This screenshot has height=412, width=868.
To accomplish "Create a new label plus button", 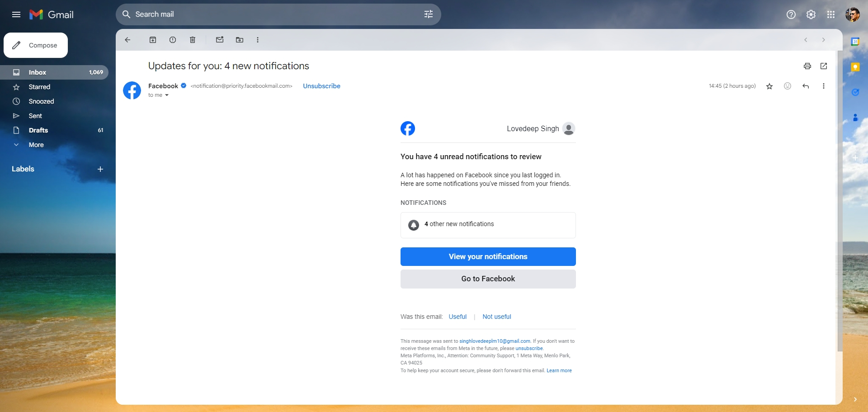I will 100,169.
